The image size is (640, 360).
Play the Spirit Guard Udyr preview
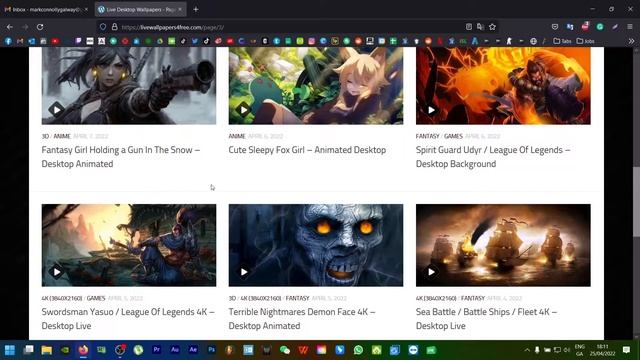point(431,109)
